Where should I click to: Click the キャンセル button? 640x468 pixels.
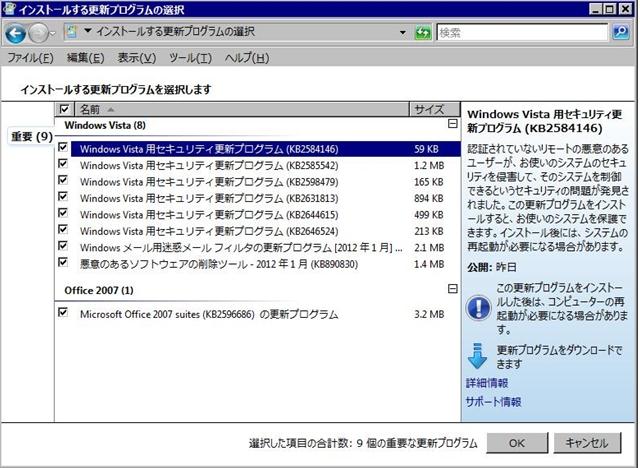587,443
